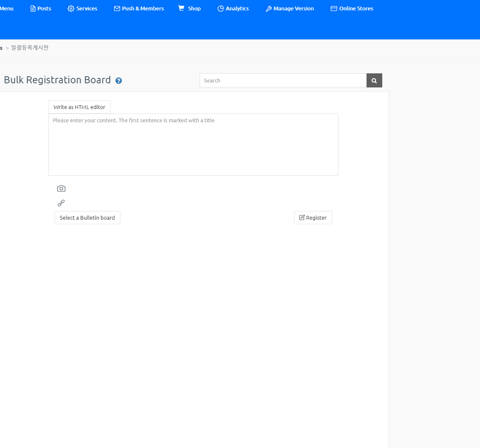This screenshot has width=480, height=448.
Task: Open Manage Version wrench menu
Action: coord(289,8)
